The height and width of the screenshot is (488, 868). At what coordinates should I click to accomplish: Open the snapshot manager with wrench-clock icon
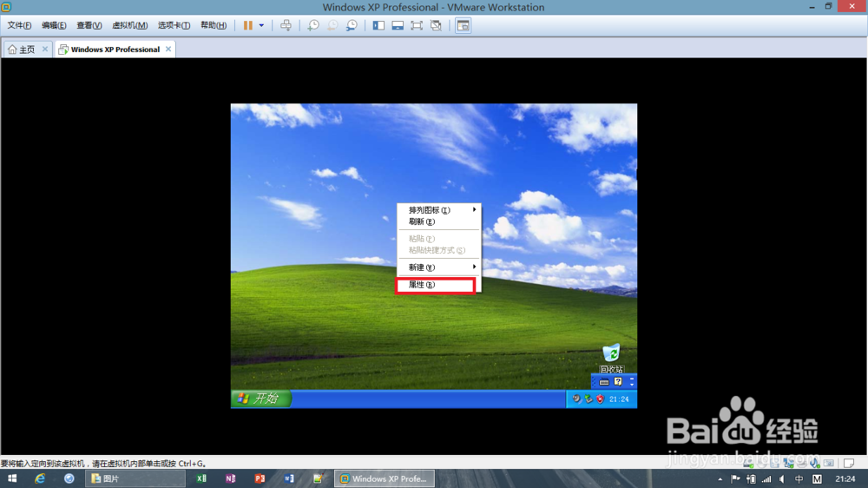coord(352,25)
